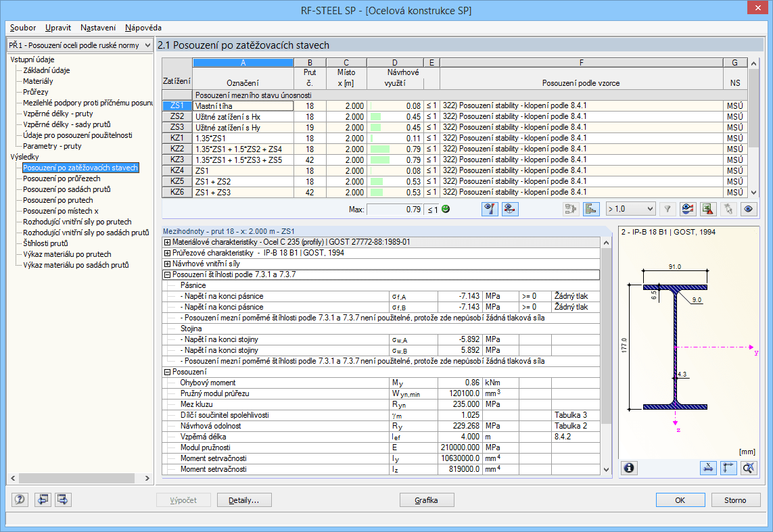The height and width of the screenshot is (532, 773).
Task: Go to previous input window arrow icon
Action: point(43,500)
